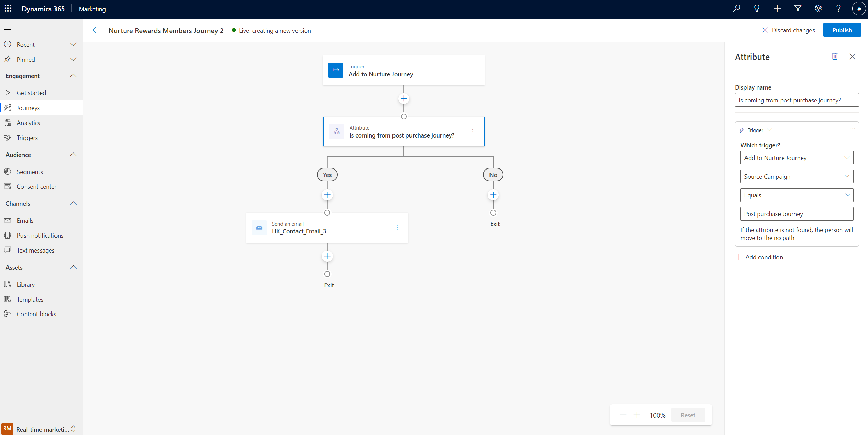Image resolution: width=868 pixels, height=435 pixels.
Task: Click the Trigger node icon in canvas
Action: pyautogui.click(x=336, y=70)
